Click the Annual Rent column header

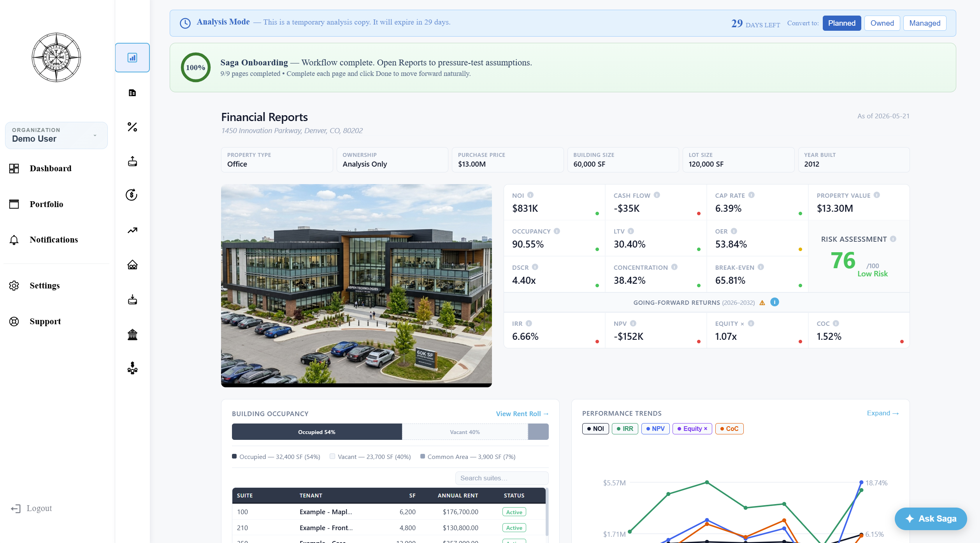(458, 496)
